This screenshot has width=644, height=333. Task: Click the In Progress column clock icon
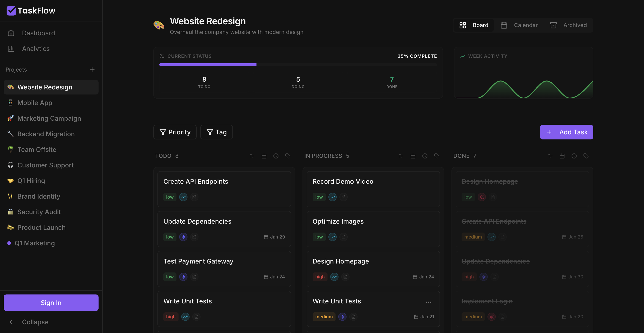(425, 156)
